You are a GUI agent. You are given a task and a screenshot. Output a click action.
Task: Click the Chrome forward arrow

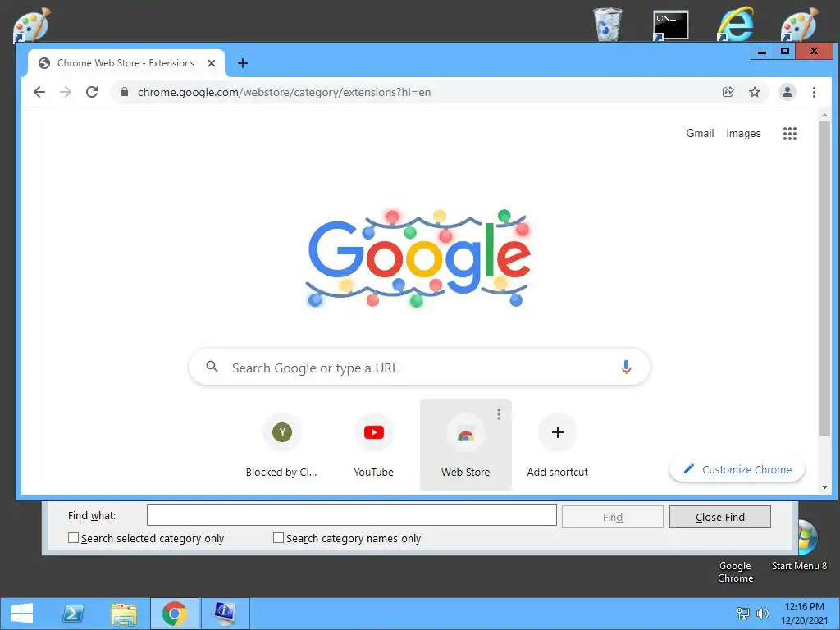[66, 92]
